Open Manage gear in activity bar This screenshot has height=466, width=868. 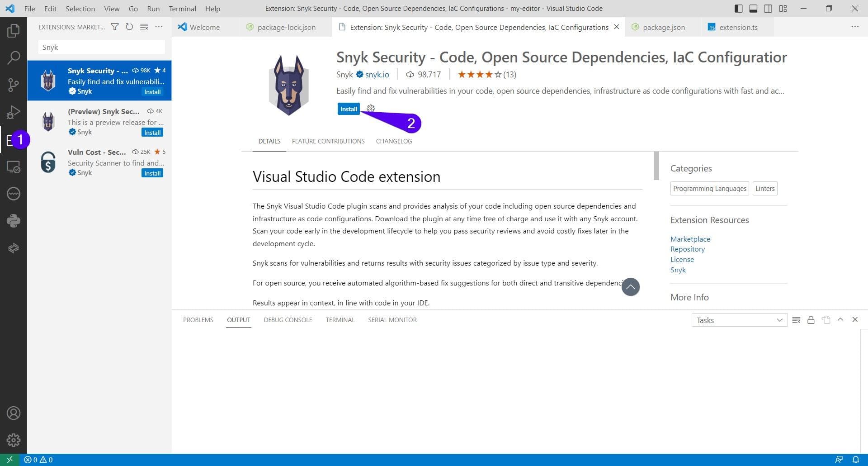tap(14, 440)
